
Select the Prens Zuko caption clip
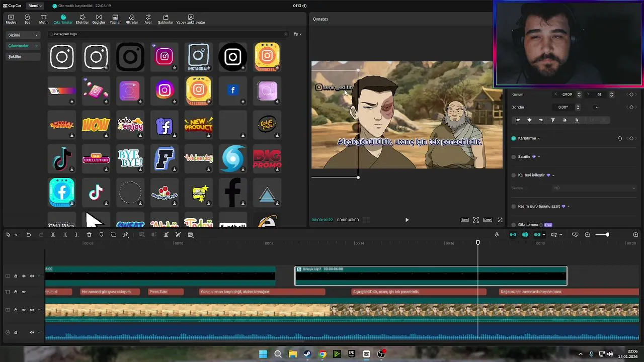[x=166, y=292]
